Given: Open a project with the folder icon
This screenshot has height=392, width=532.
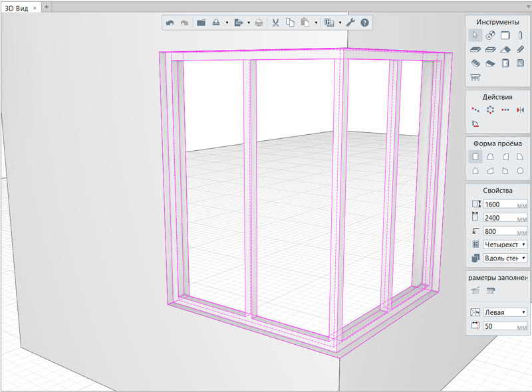Looking at the screenshot, I should [x=201, y=23].
